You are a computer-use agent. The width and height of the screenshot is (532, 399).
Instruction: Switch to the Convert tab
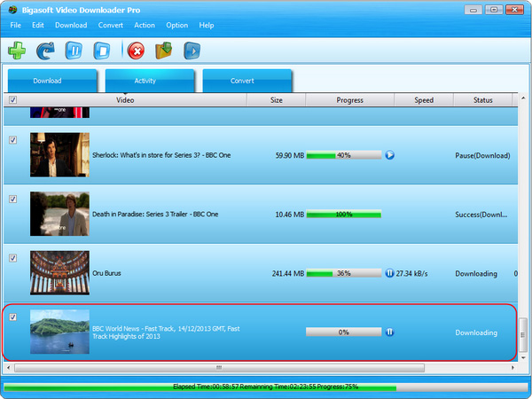tap(247, 81)
